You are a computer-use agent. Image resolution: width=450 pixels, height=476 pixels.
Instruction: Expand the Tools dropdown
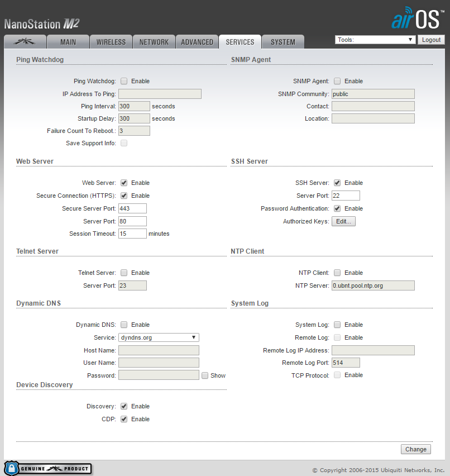375,40
